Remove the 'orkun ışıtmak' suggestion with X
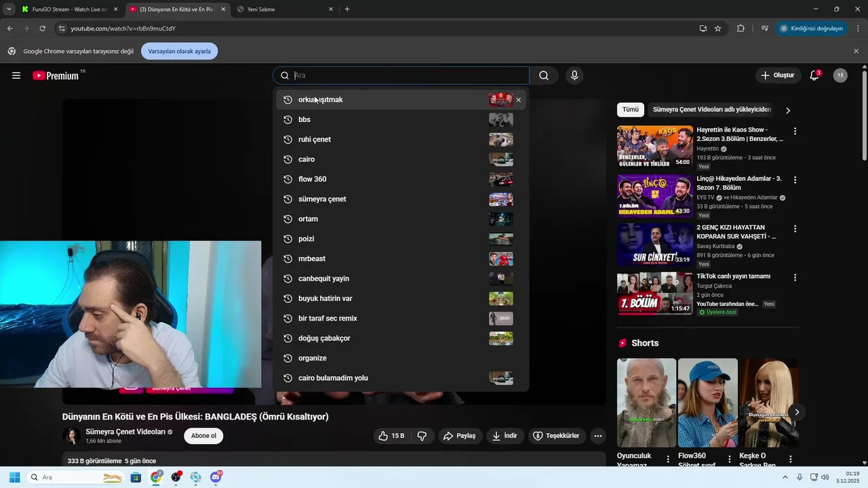 point(519,100)
